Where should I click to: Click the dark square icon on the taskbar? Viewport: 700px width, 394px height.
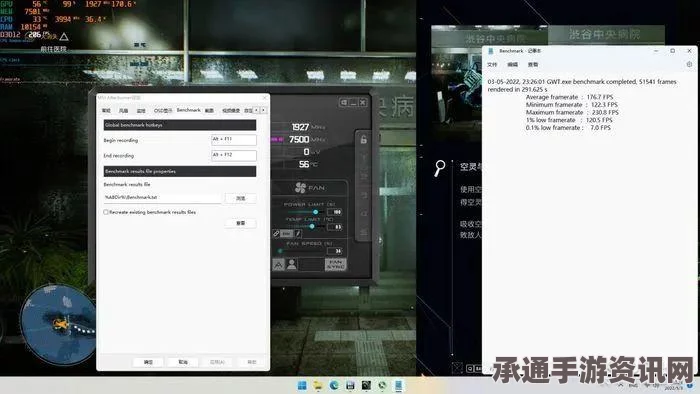(x=366, y=385)
